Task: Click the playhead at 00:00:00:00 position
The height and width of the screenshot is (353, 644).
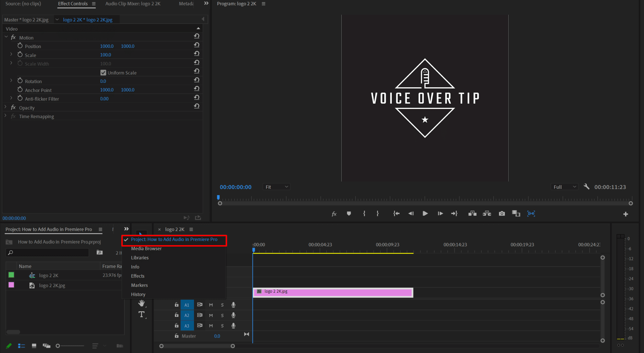Action: (253, 249)
